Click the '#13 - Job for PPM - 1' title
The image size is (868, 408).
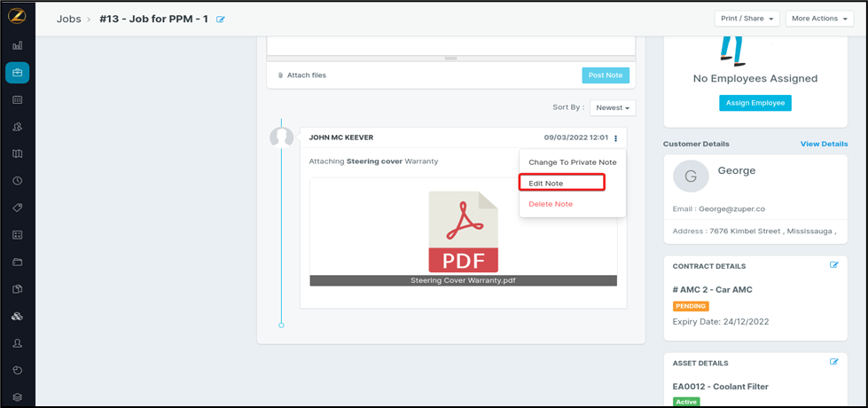153,20
